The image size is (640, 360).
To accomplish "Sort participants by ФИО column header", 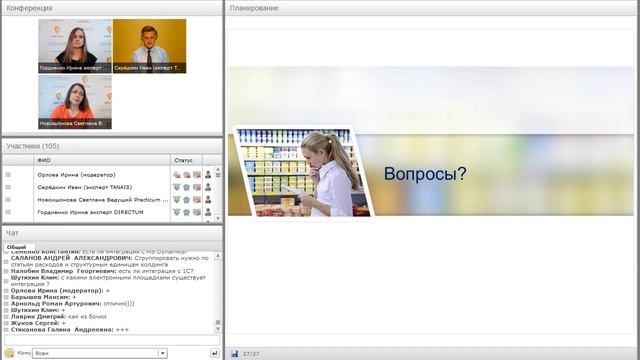I will [102, 160].
